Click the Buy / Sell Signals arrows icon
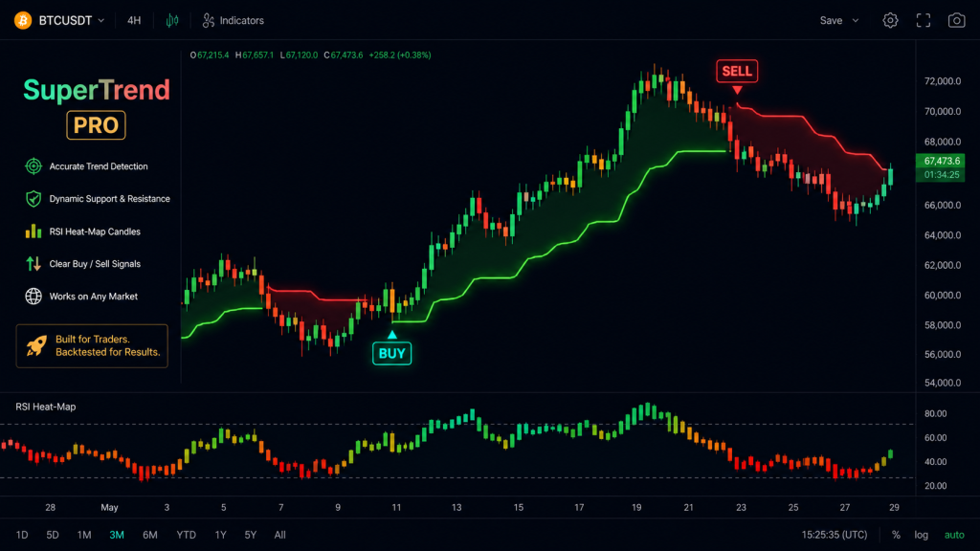Image resolution: width=980 pixels, height=551 pixels. 33,264
